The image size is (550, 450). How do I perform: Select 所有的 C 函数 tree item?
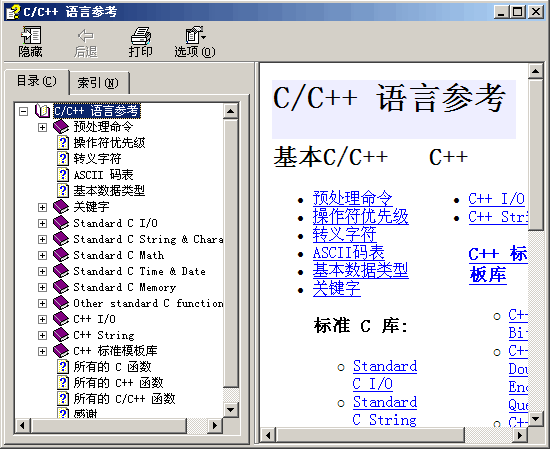[112, 367]
